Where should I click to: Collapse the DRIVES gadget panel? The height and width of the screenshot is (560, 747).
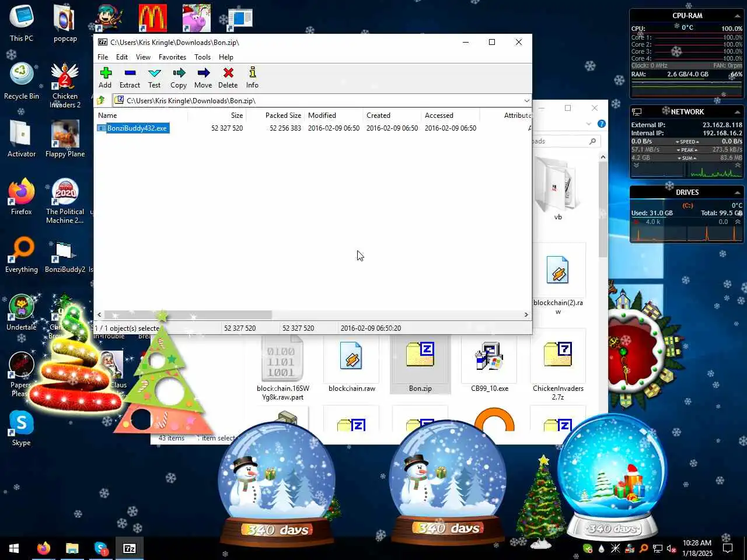click(x=737, y=192)
